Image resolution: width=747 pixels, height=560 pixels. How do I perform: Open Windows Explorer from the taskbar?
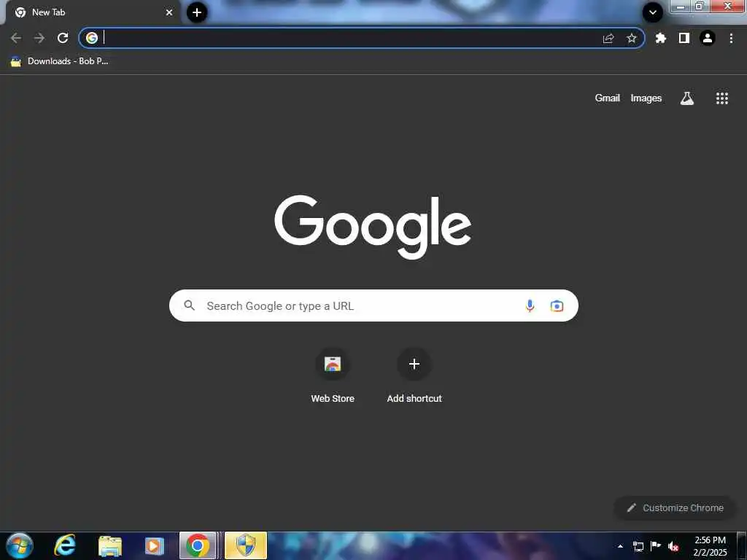[110, 545]
